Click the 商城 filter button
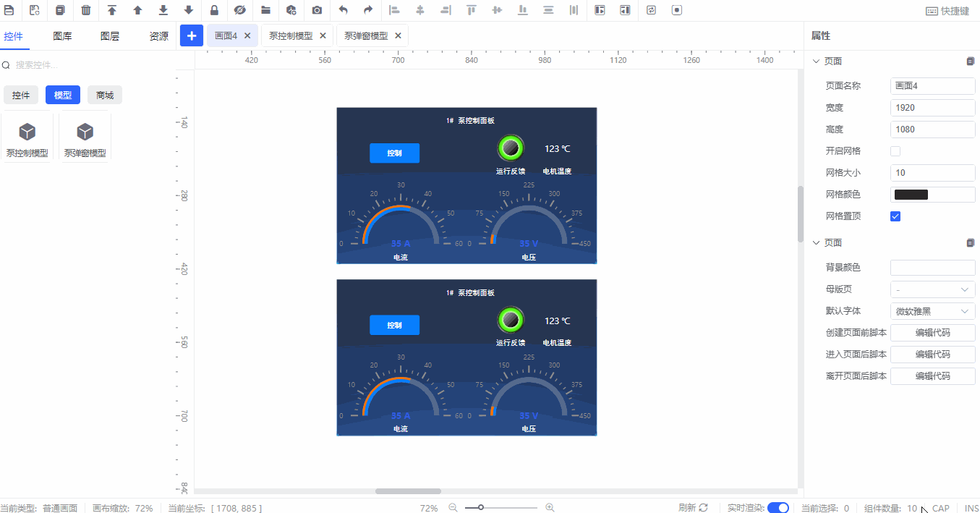Image resolution: width=980 pixels, height=513 pixels. pos(105,95)
